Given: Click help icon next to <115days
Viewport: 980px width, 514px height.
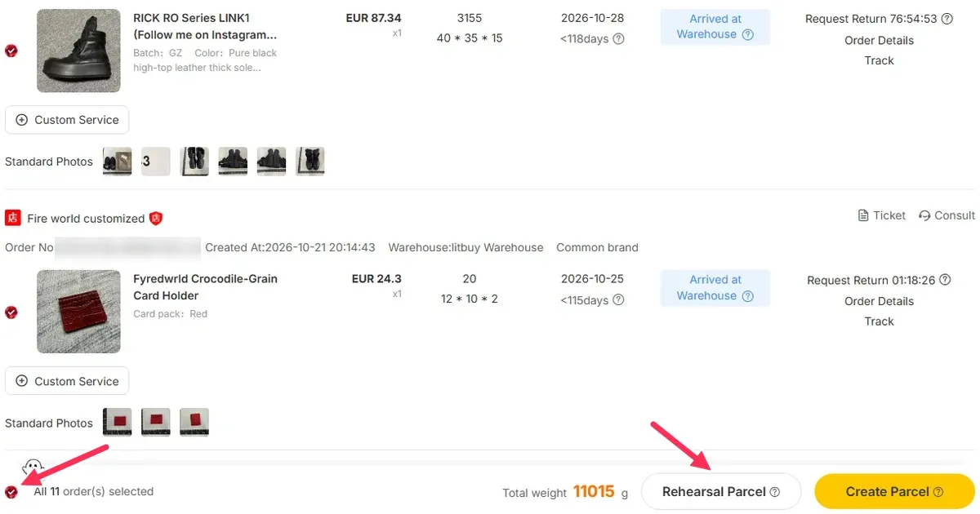Looking at the screenshot, I should click(x=619, y=299).
